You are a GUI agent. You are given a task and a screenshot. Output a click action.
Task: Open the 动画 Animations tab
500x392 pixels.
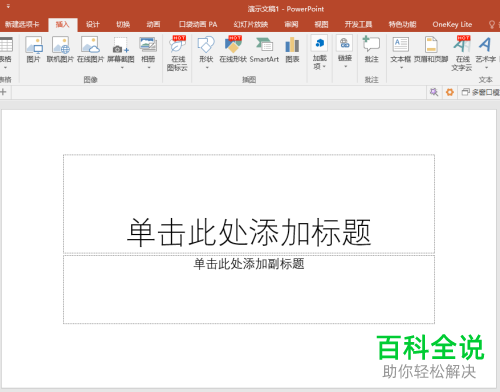pyautogui.click(x=153, y=24)
